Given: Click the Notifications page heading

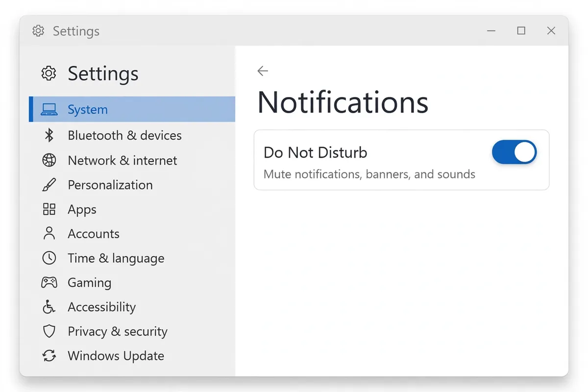Looking at the screenshot, I should click(343, 102).
